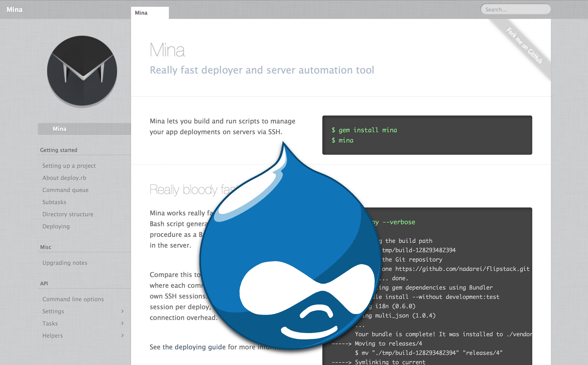The width and height of the screenshot is (588, 365).
Task: Open the Subtasks page
Action: [54, 202]
